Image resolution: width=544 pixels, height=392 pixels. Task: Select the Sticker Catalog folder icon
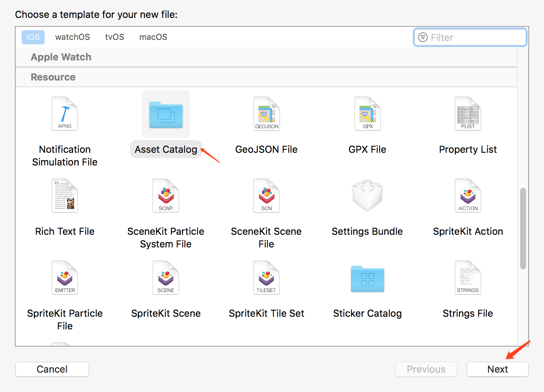(x=367, y=279)
